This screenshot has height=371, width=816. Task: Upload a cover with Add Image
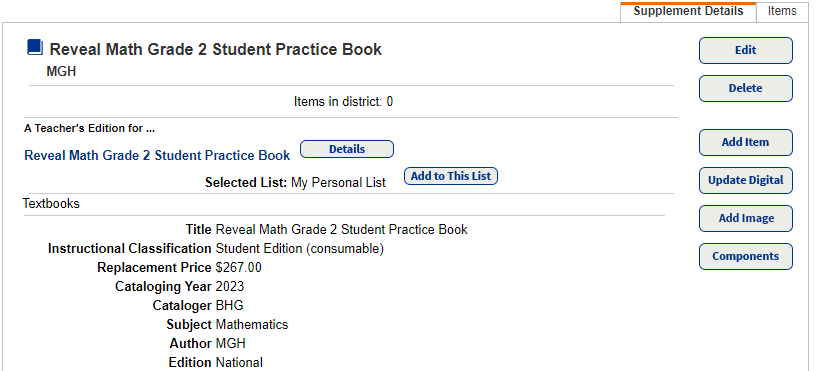pos(745,219)
